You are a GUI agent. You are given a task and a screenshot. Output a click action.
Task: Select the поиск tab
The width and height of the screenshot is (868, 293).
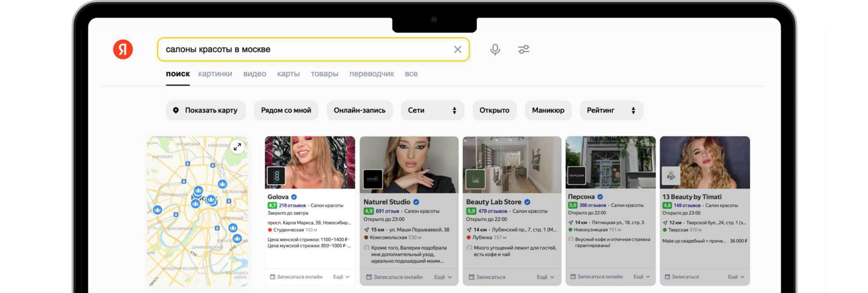click(x=178, y=74)
